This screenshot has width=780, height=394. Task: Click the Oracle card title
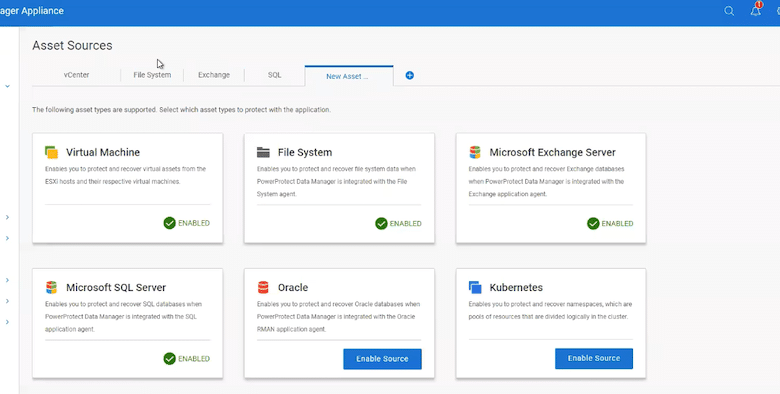coord(293,288)
